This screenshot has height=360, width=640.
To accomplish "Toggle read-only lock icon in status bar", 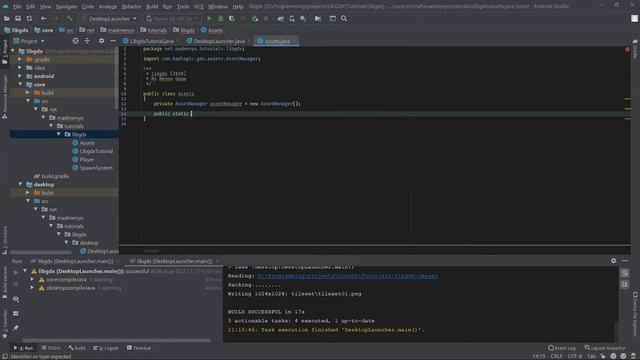I will pyautogui.click(x=603, y=356).
